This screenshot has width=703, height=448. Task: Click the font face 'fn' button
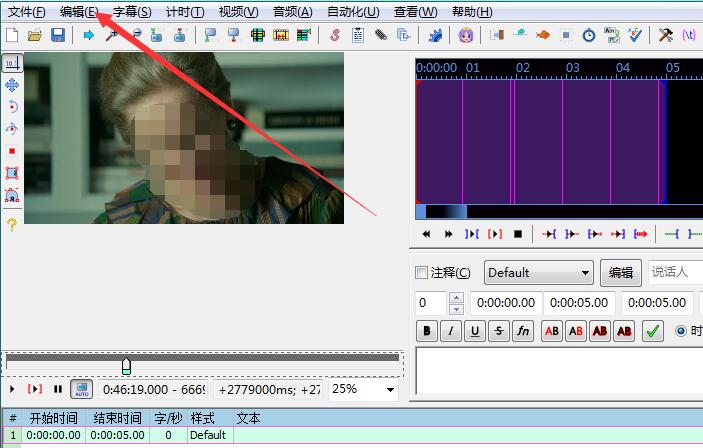[x=522, y=331]
